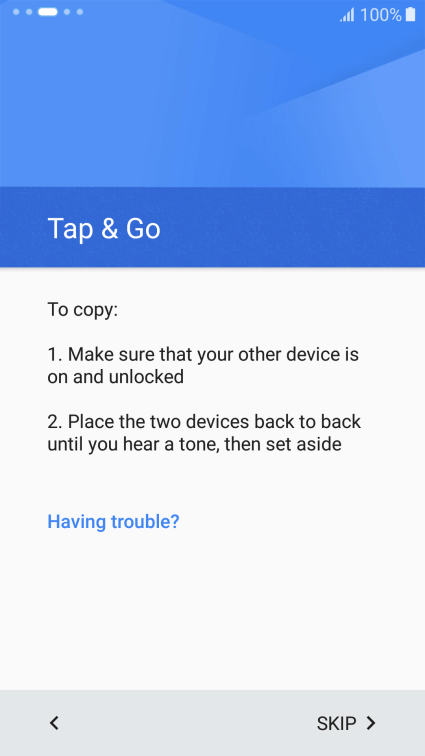
Task: Click the elongated active step indicator
Action: tap(48, 12)
